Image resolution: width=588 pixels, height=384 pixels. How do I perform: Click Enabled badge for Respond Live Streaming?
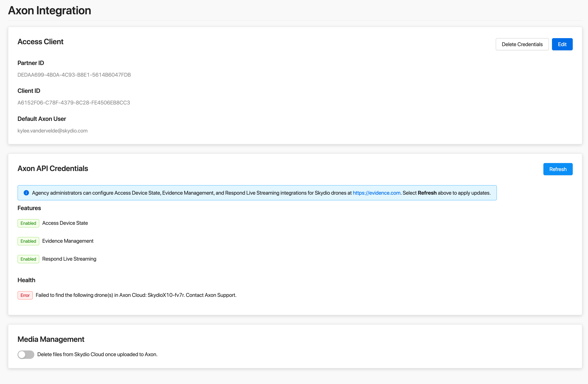[x=28, y=259]
